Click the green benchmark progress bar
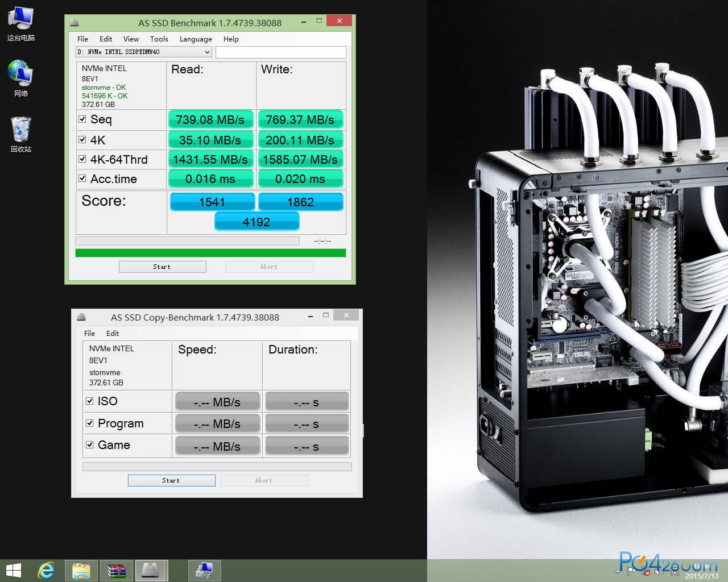 [210, 253]
